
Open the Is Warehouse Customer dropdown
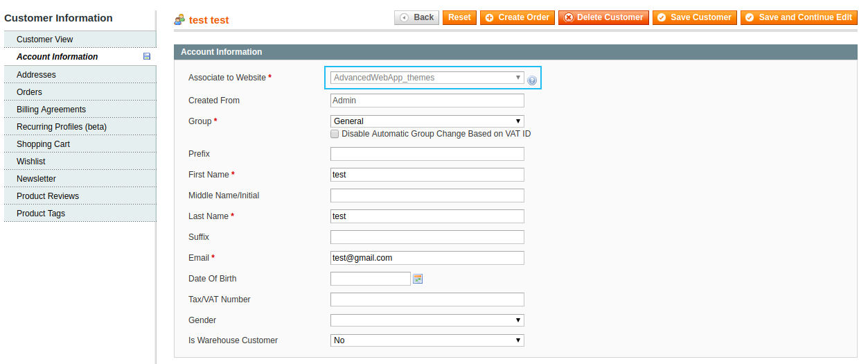pos(427,340)
